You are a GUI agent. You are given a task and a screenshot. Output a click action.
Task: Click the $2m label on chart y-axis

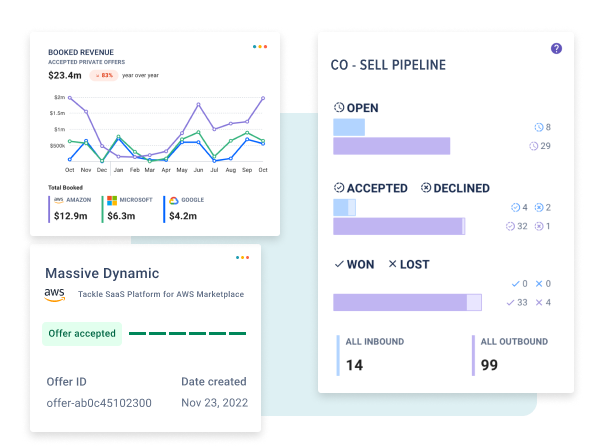59,97
